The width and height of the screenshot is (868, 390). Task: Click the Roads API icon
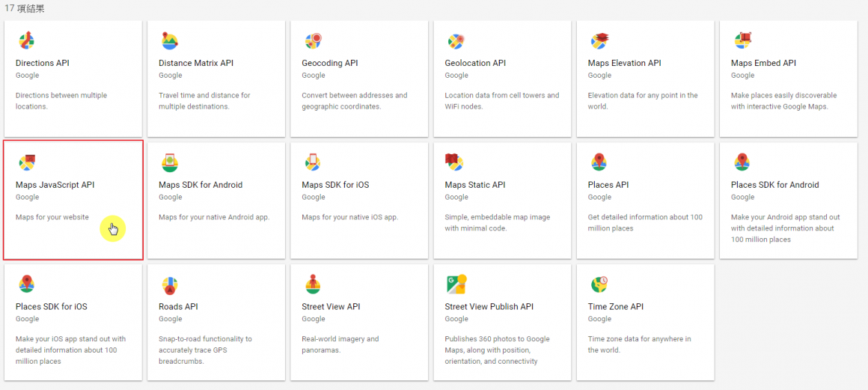point(169,284)
